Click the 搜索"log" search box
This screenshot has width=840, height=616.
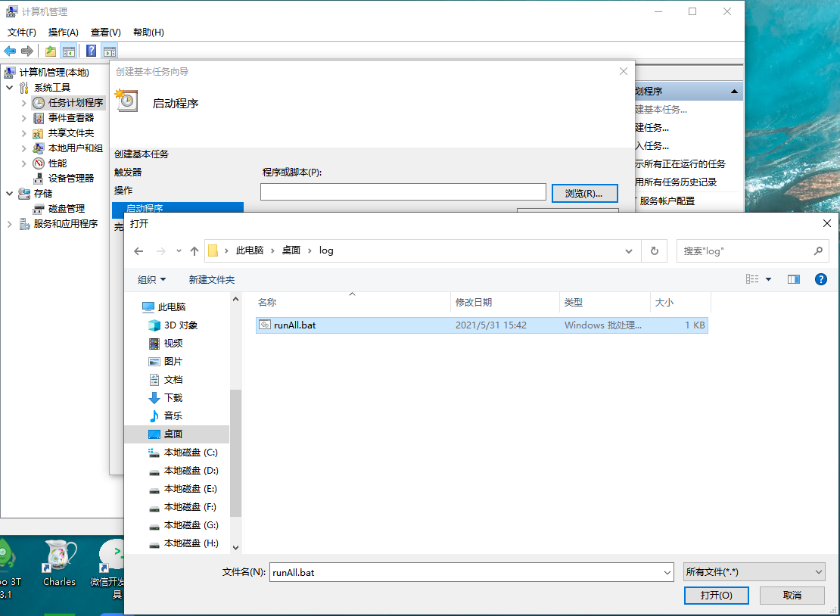click(x=753, y=250)
